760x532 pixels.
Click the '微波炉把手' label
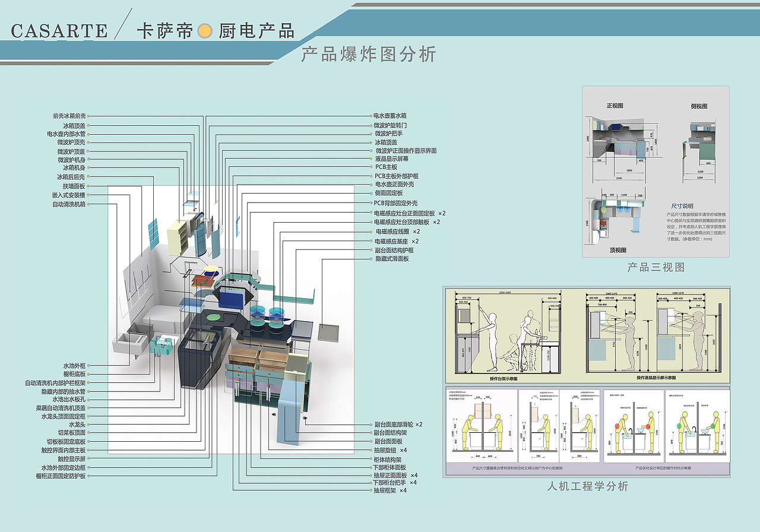click(x=389, y=134)
